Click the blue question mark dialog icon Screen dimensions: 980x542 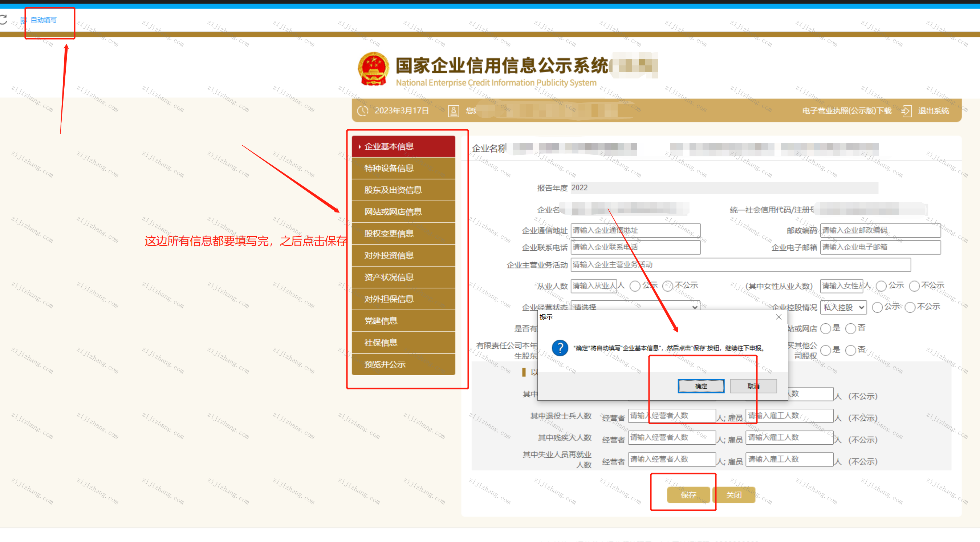560,348
